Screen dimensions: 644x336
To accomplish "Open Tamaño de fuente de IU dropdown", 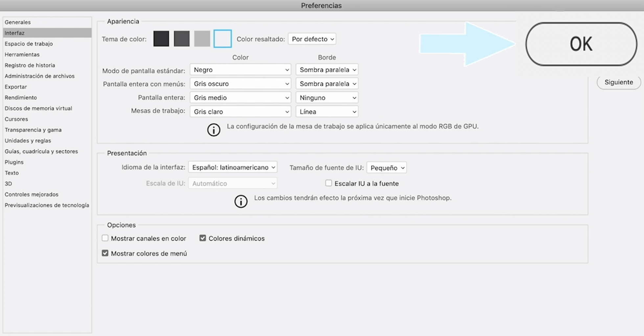I will [386, 168].
